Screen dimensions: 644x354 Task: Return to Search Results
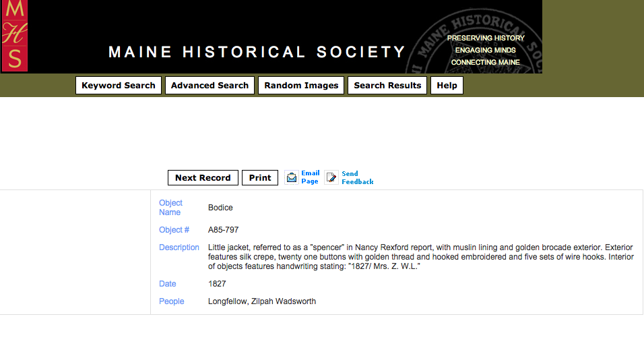[387, 86]
